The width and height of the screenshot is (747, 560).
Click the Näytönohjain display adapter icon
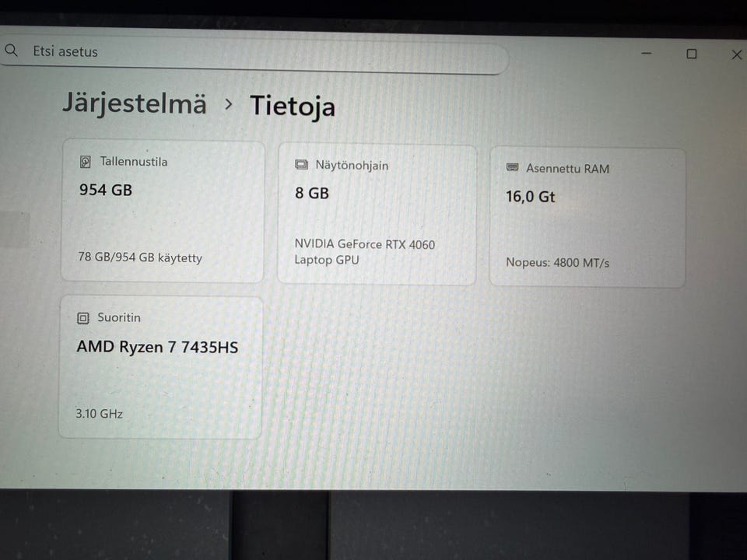[301, 165]
